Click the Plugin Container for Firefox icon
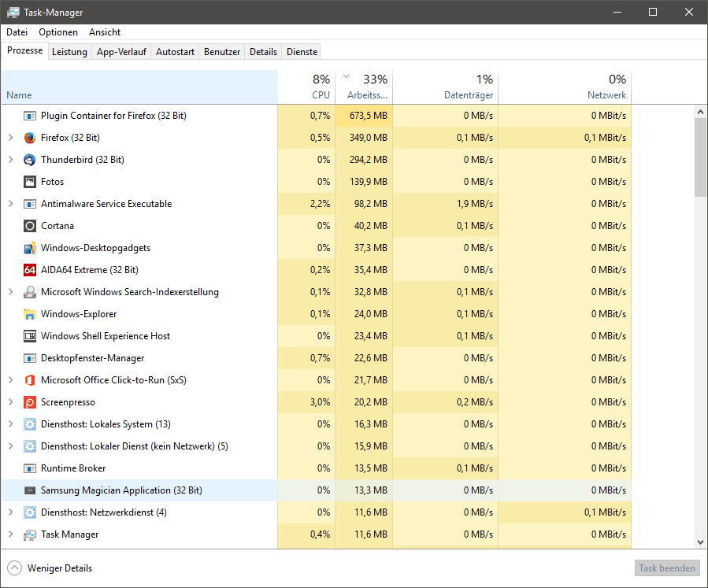 (x=30, y=116)
